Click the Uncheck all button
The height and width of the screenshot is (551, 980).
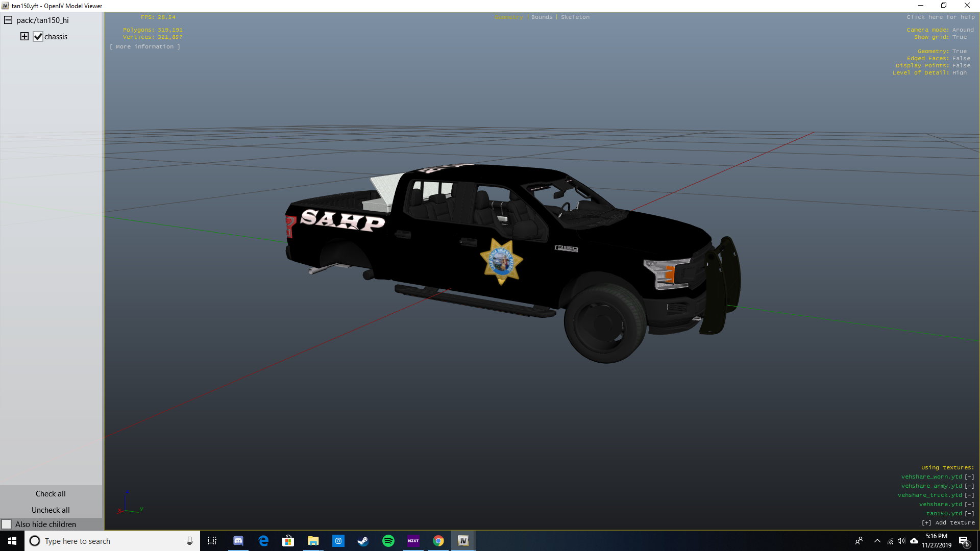pyautogui.click(x=51, y=510)
